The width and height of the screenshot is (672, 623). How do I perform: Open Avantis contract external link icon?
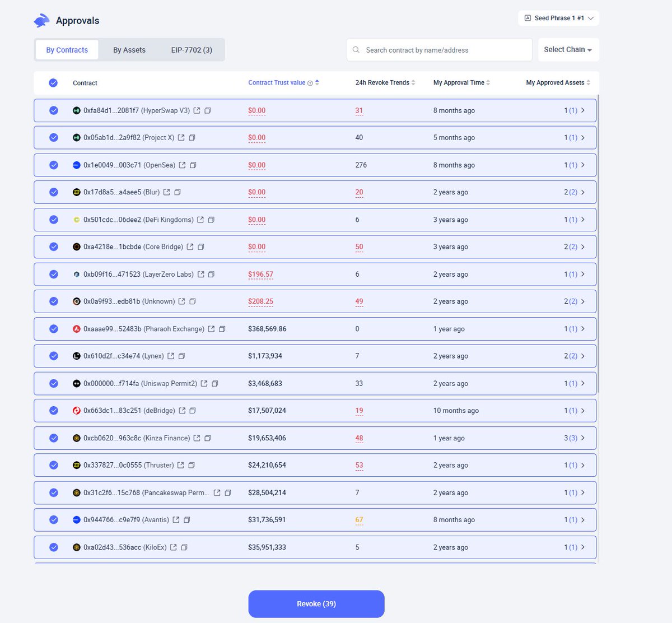click(x=176, y=520)
